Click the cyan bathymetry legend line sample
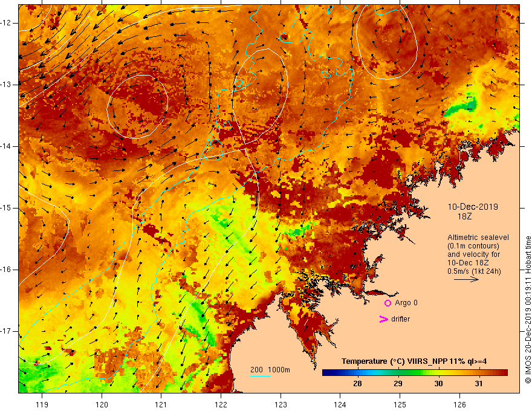 click(260, 376)
